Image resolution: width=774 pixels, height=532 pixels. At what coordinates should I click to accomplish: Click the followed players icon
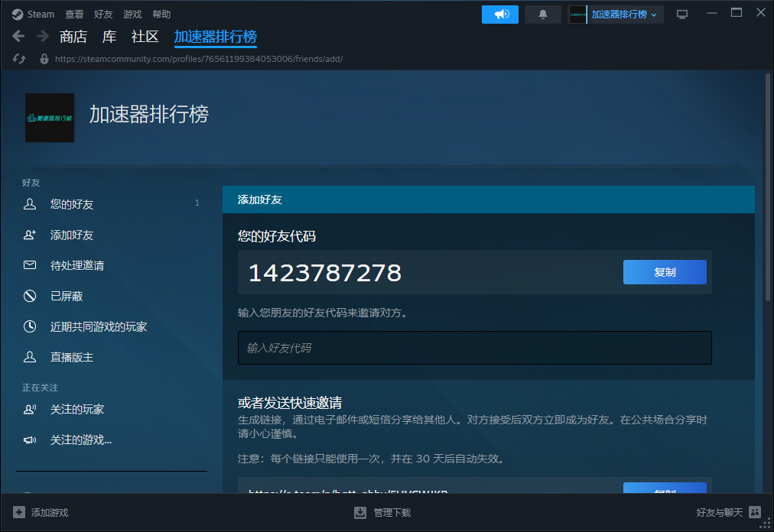point(30,409)
